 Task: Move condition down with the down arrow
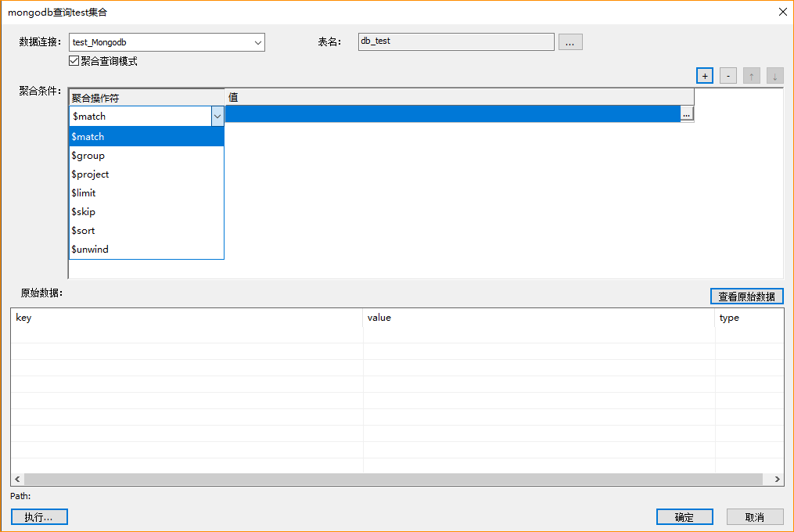(775, 76)
